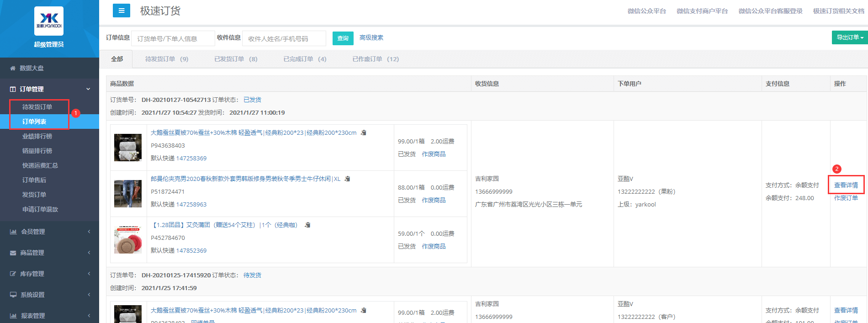The image size is (868, 323).
Task: Expand the 报表管理 menu chevron
Action: pos(89,316)
